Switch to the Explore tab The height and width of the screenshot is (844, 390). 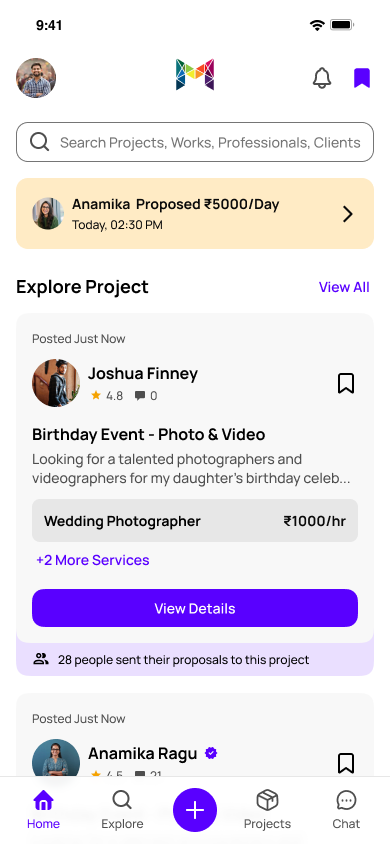coord(122,810)
